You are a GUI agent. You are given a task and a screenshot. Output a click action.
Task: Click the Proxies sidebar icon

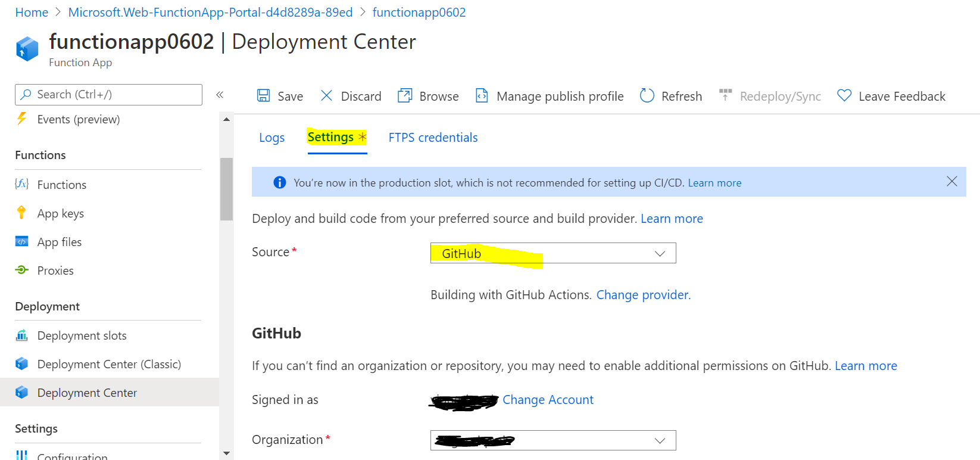22,270
